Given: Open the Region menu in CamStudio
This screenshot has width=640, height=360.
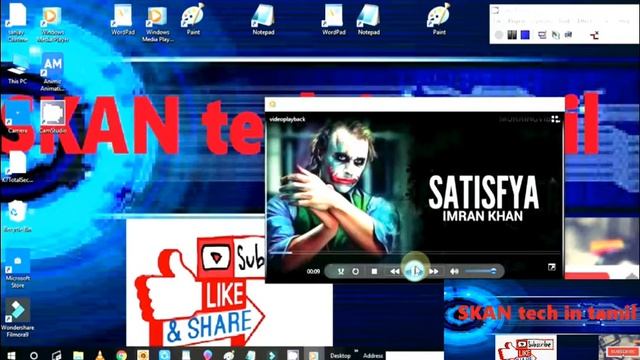Looking at the screenshot, I should tap(516, 21).
